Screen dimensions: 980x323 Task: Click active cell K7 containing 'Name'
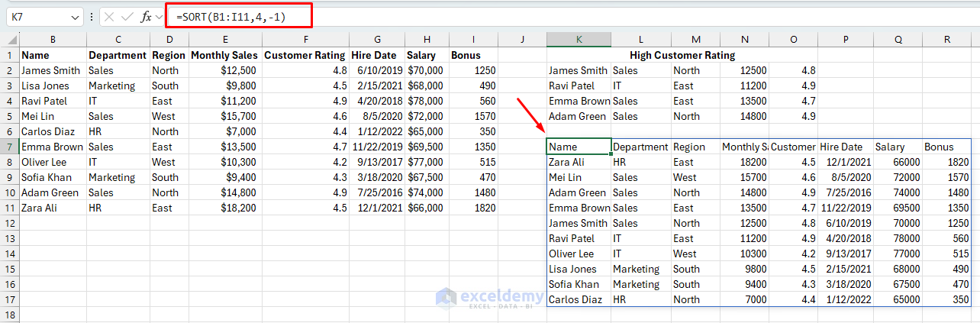pos(579,147)
